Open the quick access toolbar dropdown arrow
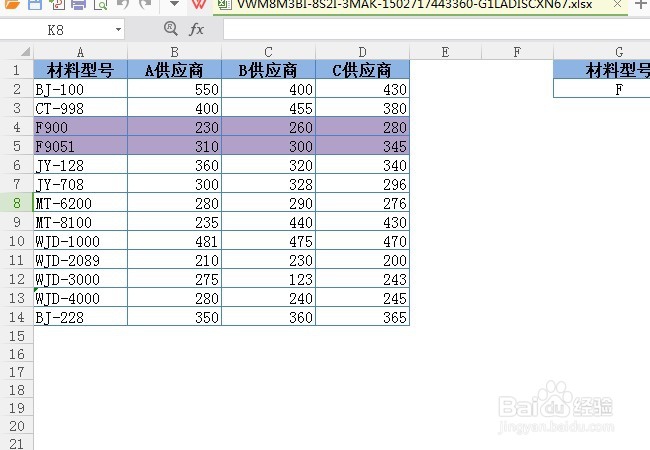 click(175, 4)
